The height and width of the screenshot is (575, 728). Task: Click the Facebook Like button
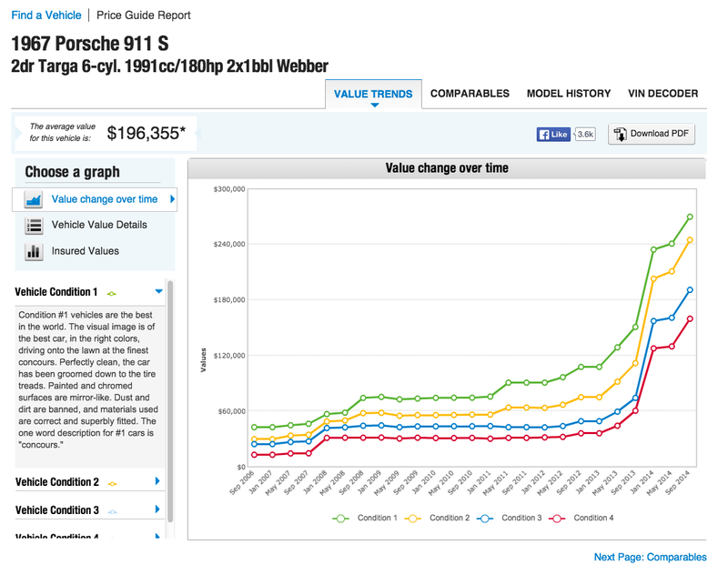pyautogui.click(x=553, y=135)
